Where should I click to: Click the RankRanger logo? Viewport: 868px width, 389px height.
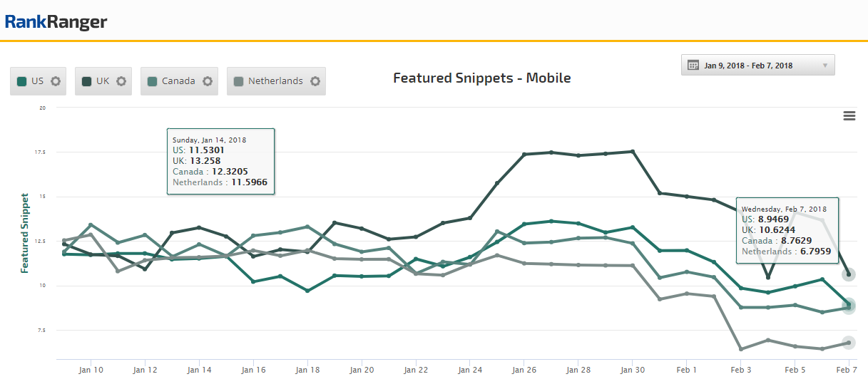pos(56,22)
